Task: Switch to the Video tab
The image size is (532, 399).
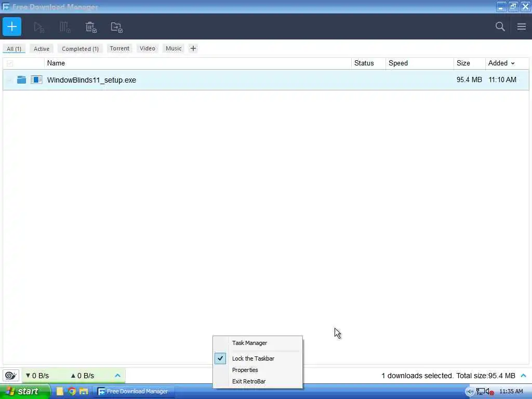Action: 147,48
